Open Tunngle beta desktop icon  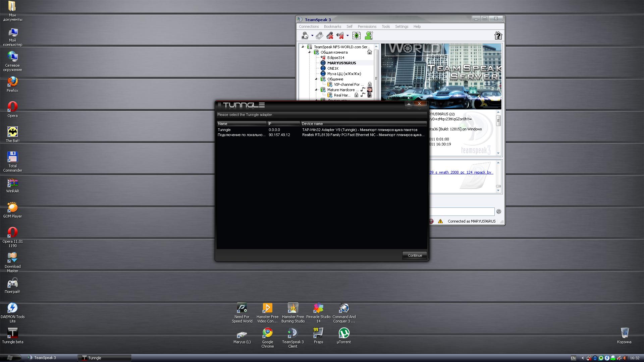pos(12,336)
